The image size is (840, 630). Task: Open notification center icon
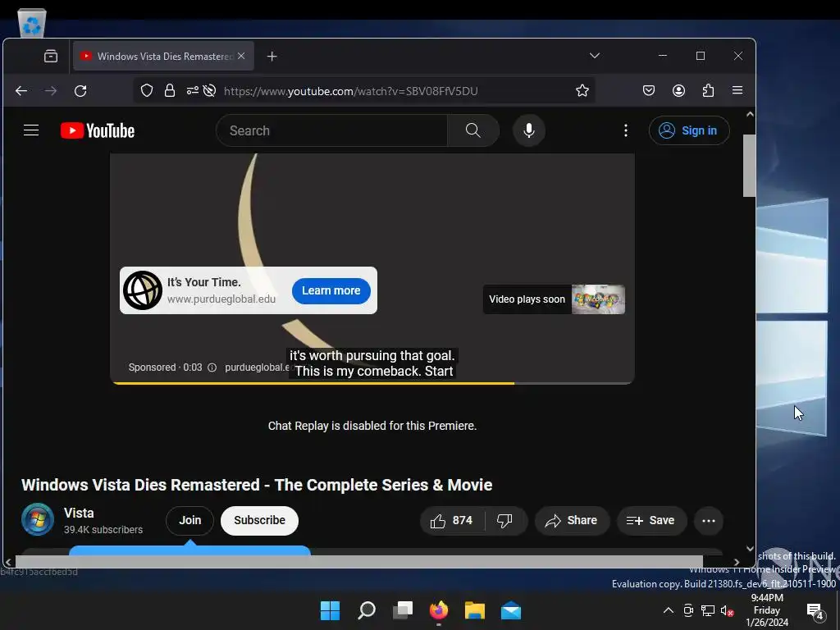pos(815,610)
